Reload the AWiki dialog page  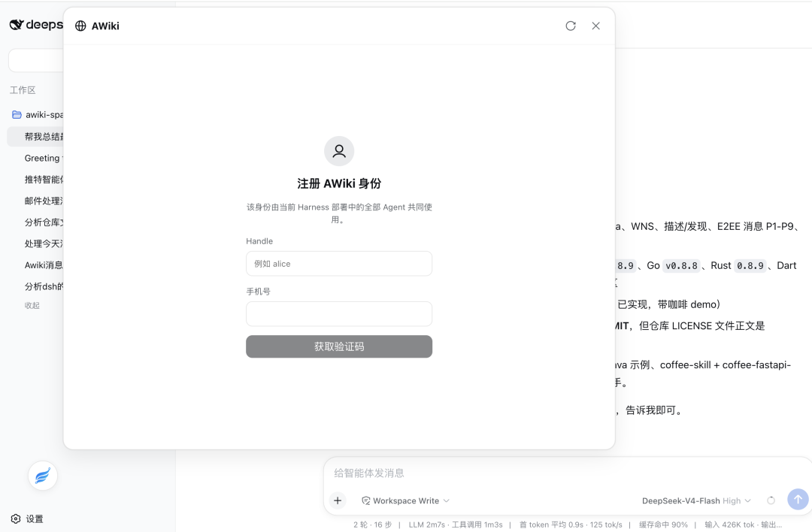point(571,26)
